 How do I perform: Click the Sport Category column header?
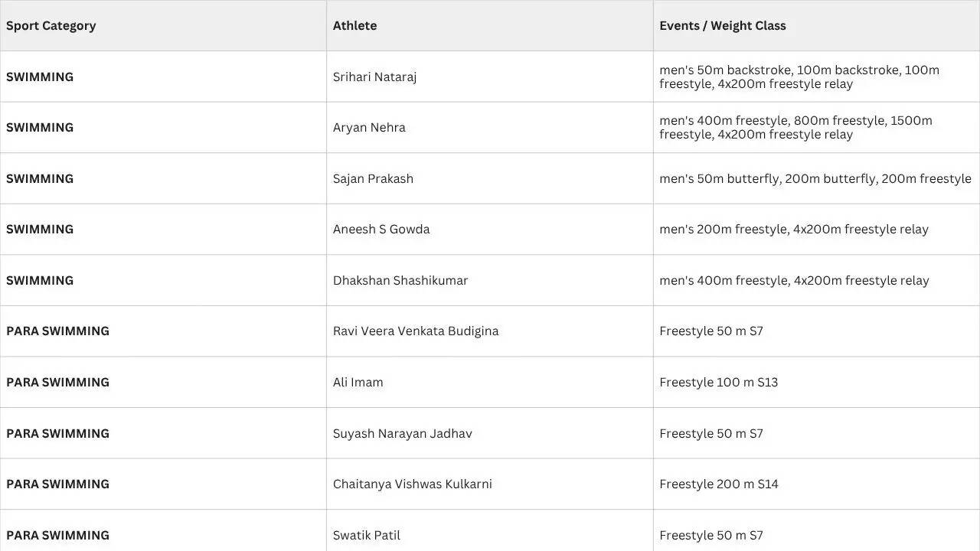click(163, 25)
